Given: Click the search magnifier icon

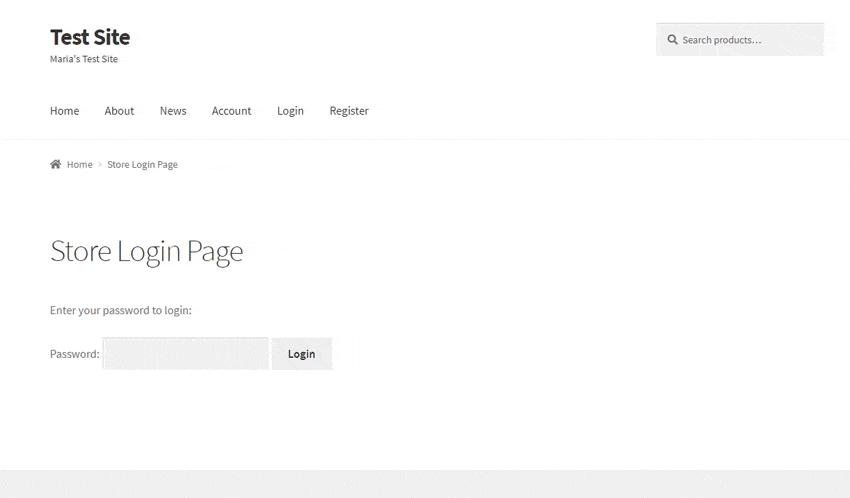Looking at the screenshot, I should click(x=672, y=40).
